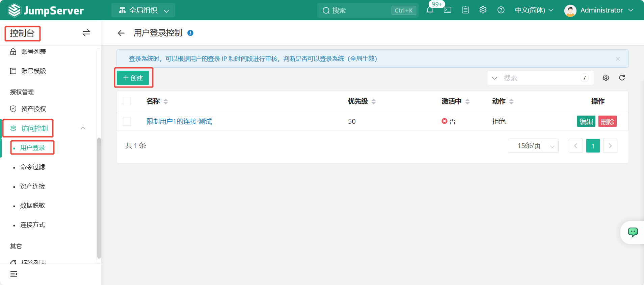The height and width of the screenshot is (285, 644).
Task: Open system settings gear in header
Action: 483,10
